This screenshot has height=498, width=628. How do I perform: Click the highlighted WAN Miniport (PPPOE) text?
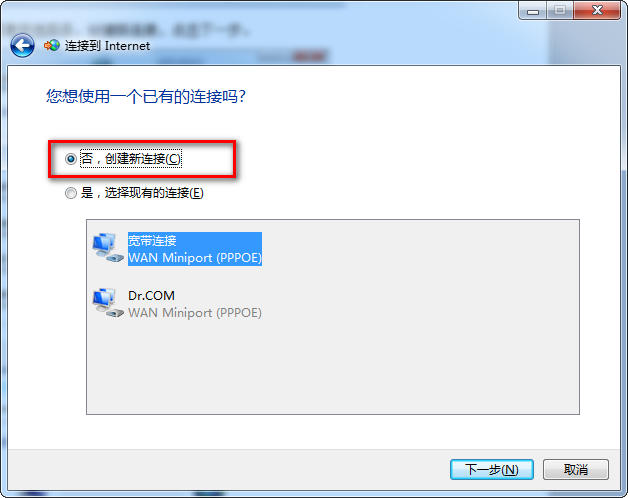[x=195, y=258]
